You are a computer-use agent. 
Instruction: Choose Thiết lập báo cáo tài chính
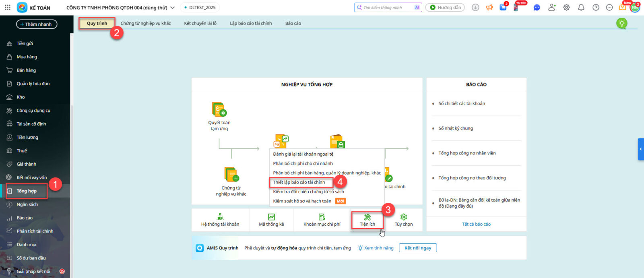coord(299,182)
